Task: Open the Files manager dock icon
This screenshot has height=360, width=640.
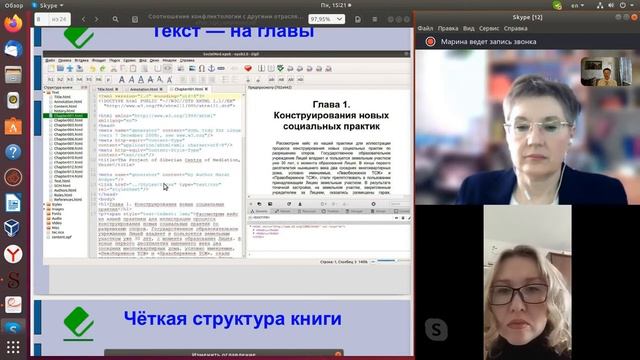Action: tap(13, 75)
